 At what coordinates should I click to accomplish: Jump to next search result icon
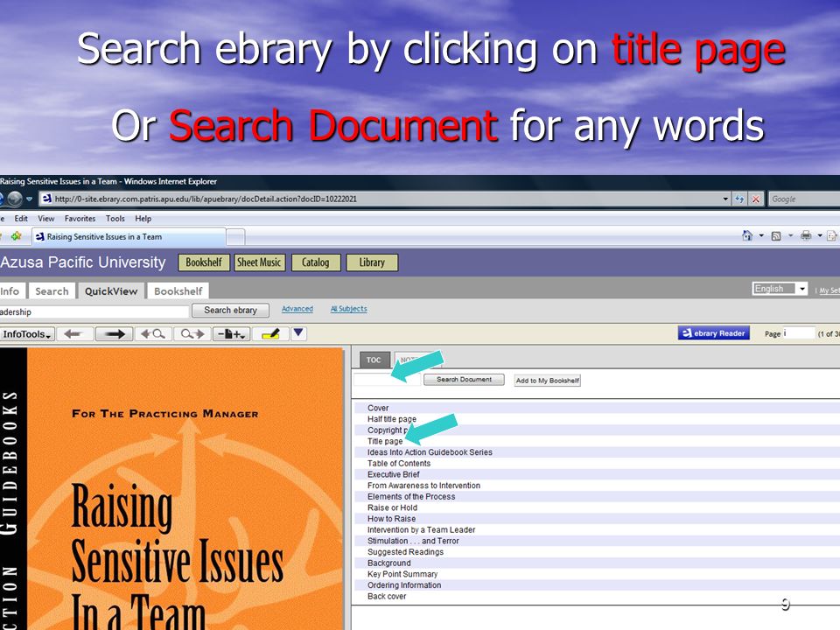[192, 334]
